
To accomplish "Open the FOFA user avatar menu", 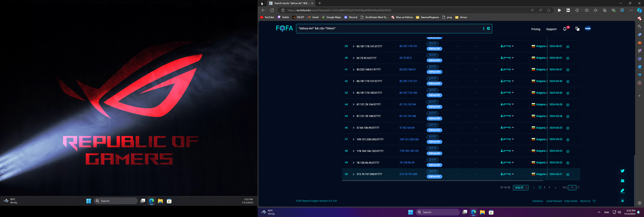I will pos(588,28).
